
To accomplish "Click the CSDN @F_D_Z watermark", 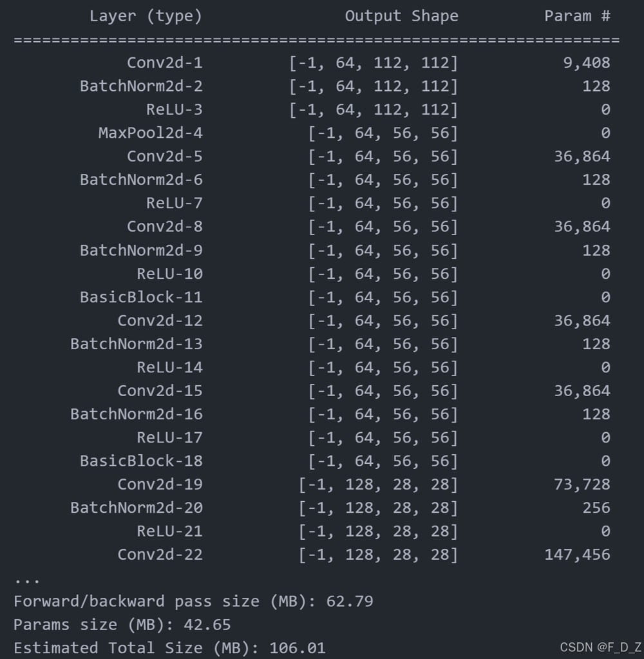I will coord(600,647).
